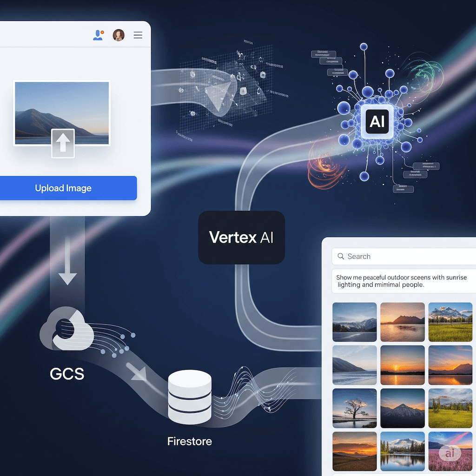Click the magnifier icon in Search
Screen dimensions: 476x476
tap(341, 256)
